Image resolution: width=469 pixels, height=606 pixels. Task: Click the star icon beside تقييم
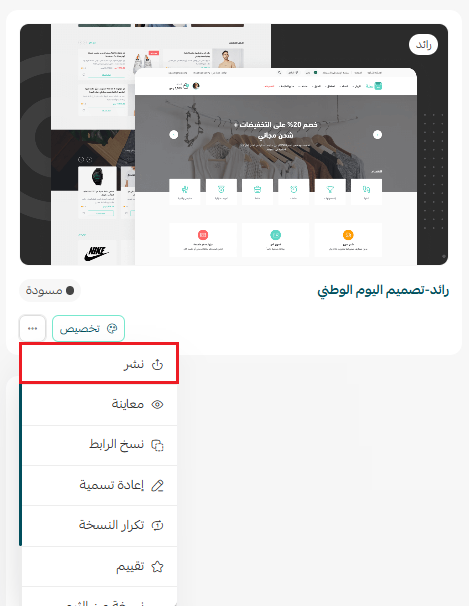coord(157,567)
